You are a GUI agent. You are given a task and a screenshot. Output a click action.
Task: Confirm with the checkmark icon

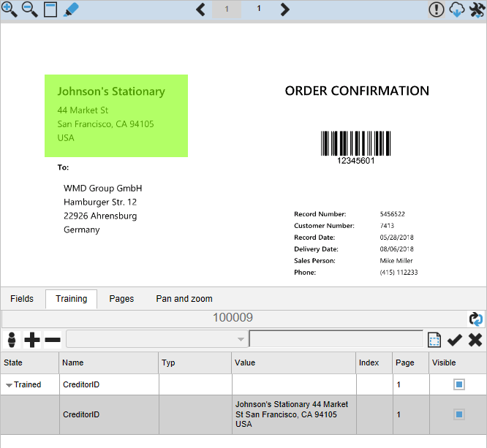(455, 340)
